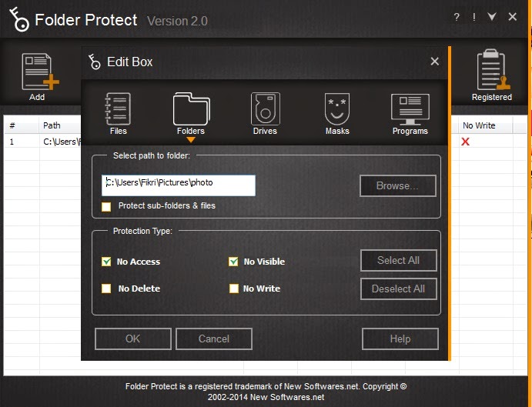Uncheck the No Access checkbox

click(106, 262)
